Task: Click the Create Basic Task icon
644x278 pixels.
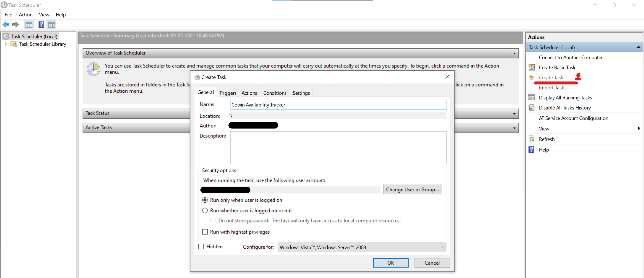Action: (531, 67)
